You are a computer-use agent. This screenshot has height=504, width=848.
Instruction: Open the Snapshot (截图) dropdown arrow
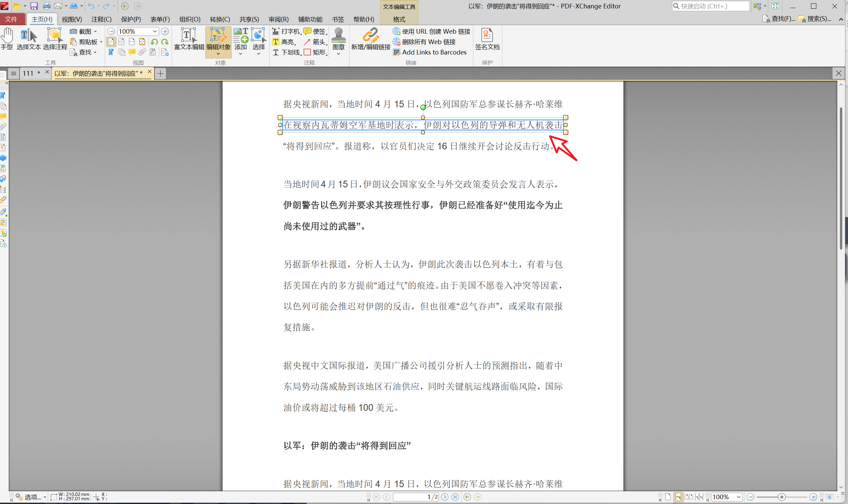[96, 31]
